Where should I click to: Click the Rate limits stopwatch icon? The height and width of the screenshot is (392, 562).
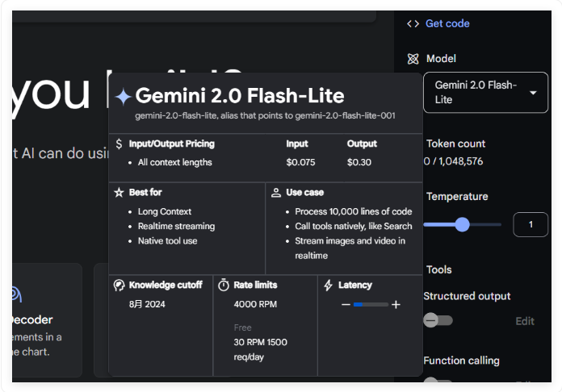pyautogui.click(x=224, y=286)
